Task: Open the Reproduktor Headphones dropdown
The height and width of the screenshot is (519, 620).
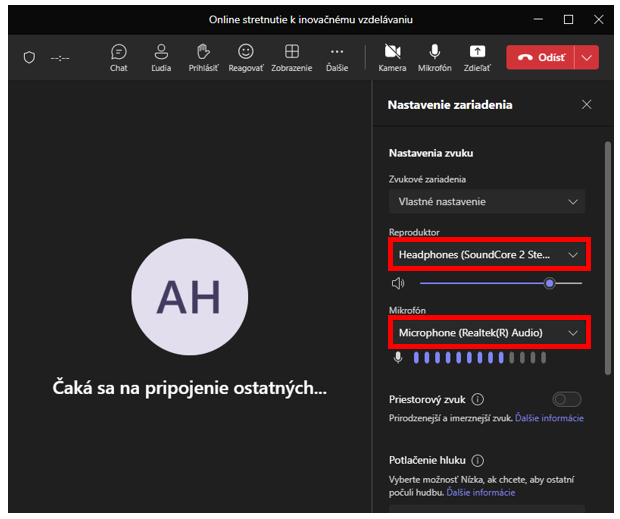Action: pyautogui.click(x=489, y=255)
